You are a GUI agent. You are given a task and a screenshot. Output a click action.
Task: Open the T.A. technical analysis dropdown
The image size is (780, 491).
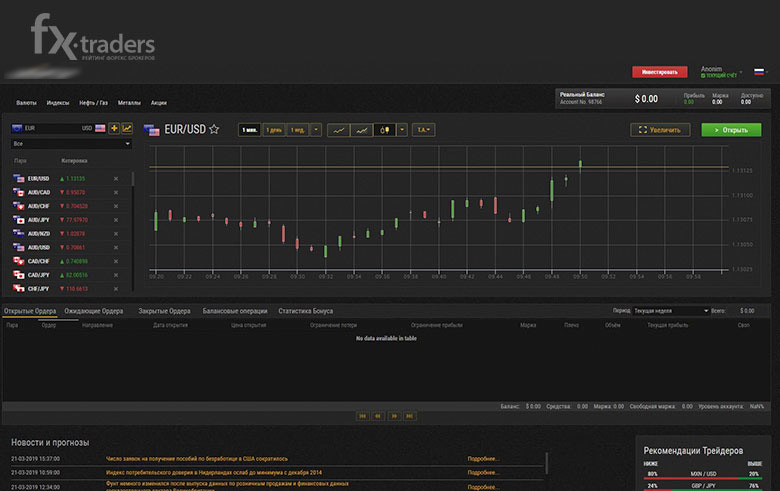423,130
